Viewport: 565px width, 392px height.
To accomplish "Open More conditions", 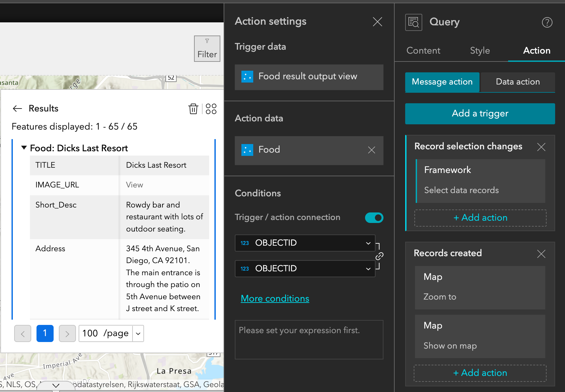I will (275, 298).
